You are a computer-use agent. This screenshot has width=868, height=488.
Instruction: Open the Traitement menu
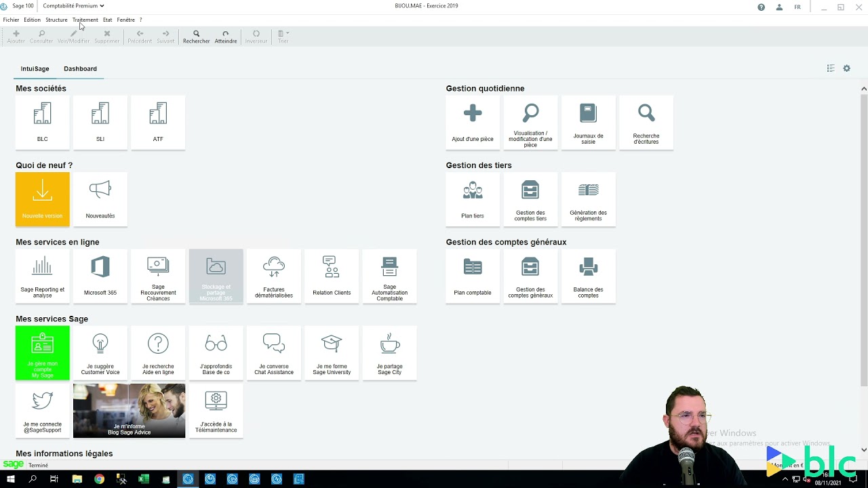click(x=85, y=20)
